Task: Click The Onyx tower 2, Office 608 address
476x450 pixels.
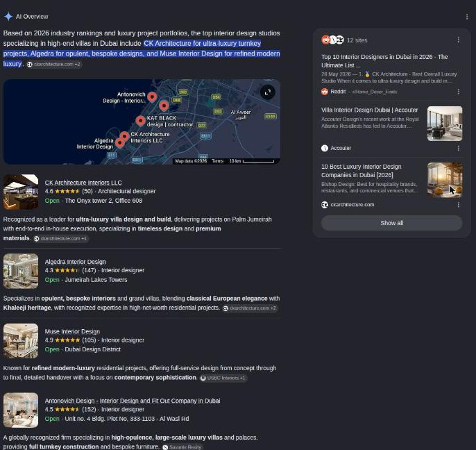Action: [x=103, y=201]
